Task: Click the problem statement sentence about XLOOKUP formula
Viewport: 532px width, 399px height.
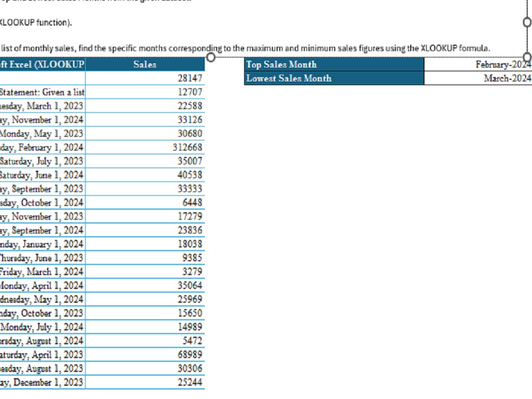Action: pos(245,48)
